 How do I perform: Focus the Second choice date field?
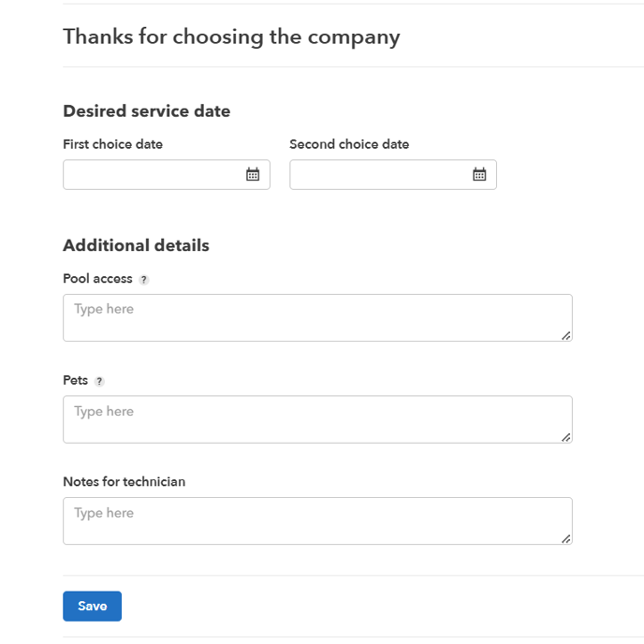(376, 175)
